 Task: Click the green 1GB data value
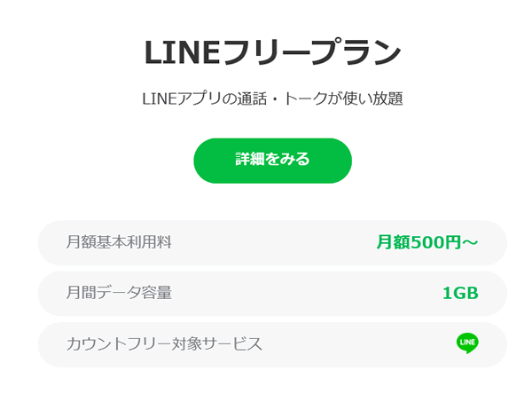click(460, 293)
